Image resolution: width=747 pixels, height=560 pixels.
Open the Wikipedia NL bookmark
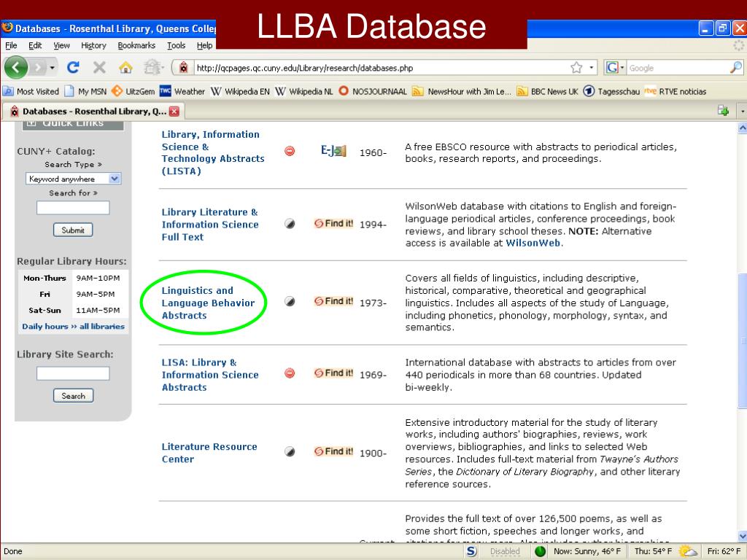(304, 91)
